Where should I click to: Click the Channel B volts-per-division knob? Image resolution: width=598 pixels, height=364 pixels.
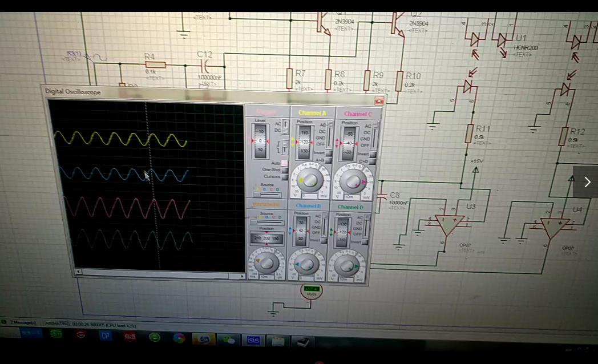click(306, 265)
